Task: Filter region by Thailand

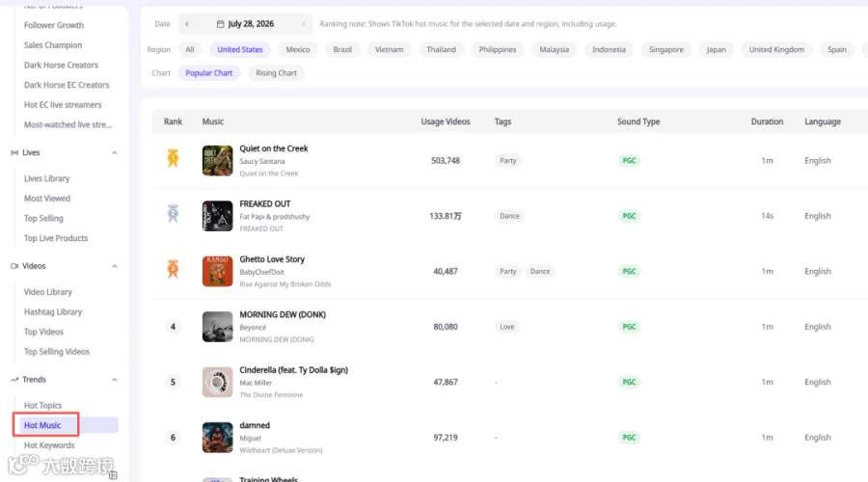Action: (x=441, y=49)
